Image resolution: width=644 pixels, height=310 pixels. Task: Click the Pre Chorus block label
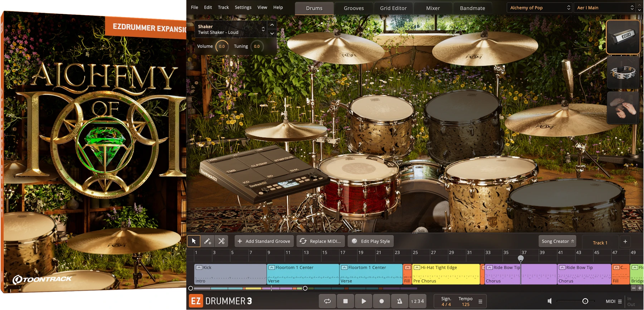(x=424, y=281)
